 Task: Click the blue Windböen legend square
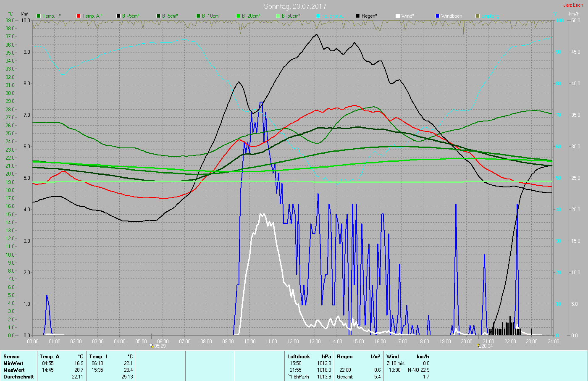(x=438, y=16)
